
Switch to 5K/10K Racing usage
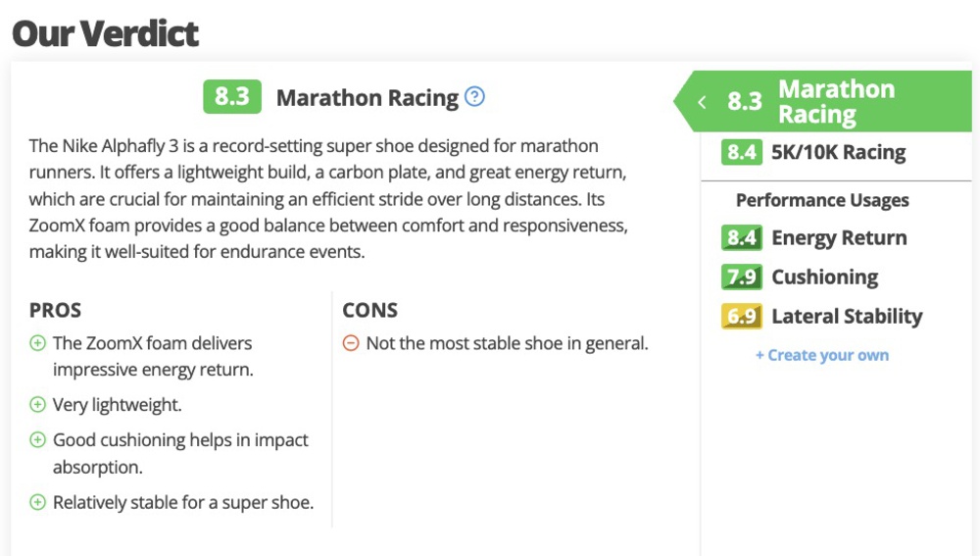coord(838,152)
